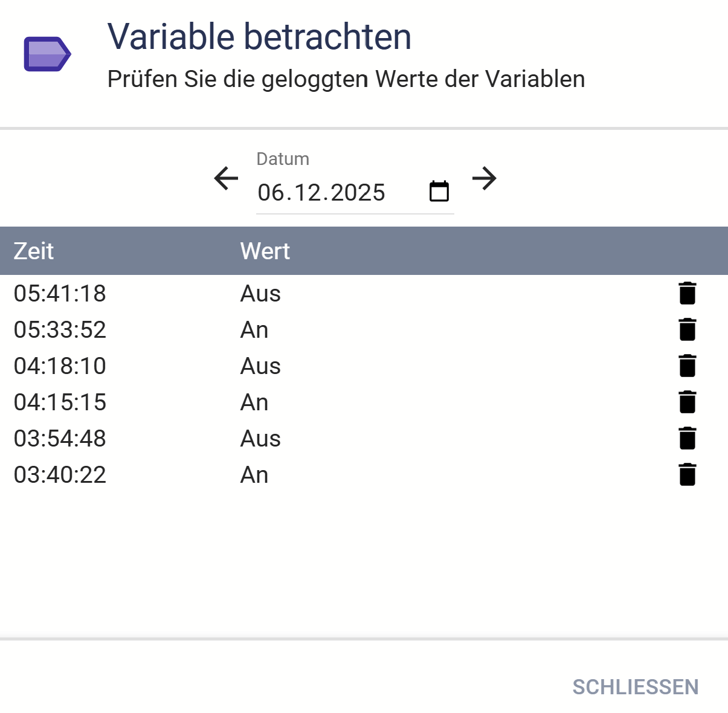Screen dimensions: 728x713
Task: Delete the 05:41:18 log entry
Action: click(687, 293)
